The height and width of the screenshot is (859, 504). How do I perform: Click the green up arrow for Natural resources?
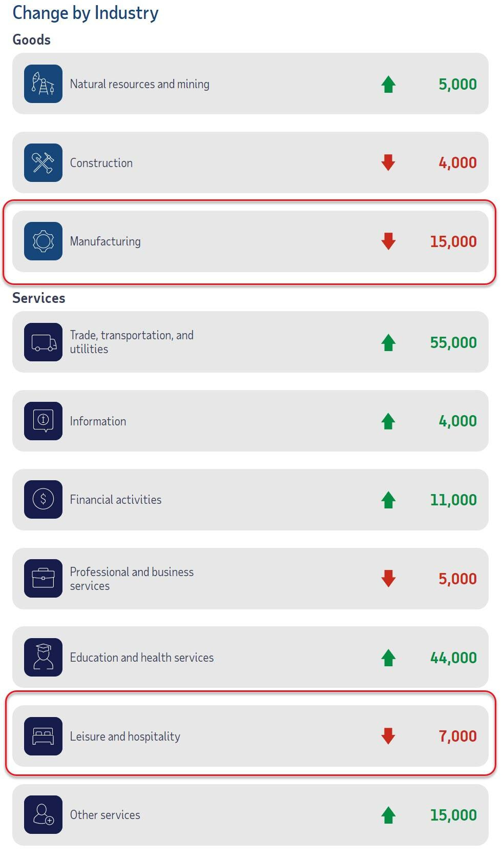tap(388, 84)
